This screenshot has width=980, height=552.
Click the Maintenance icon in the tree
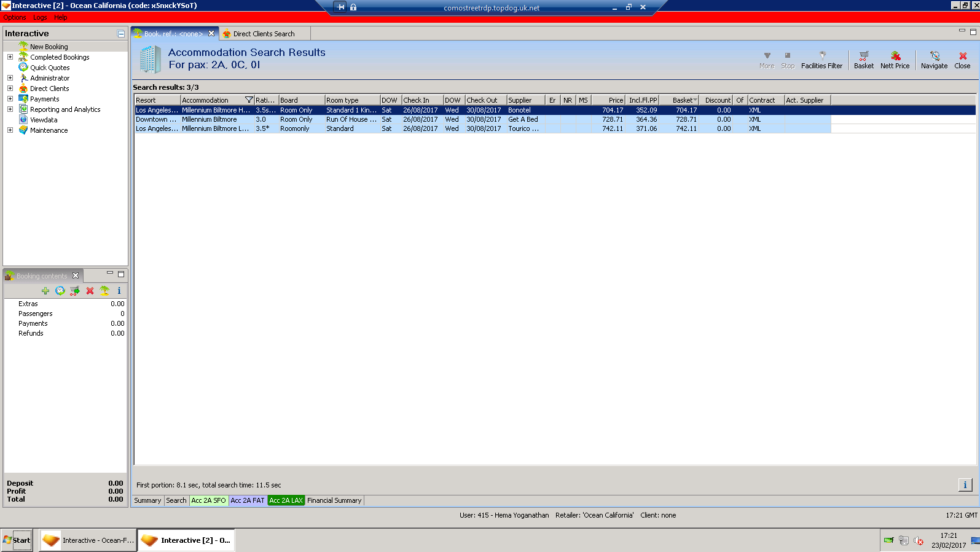pyautogui.click(x=23, y=130)
